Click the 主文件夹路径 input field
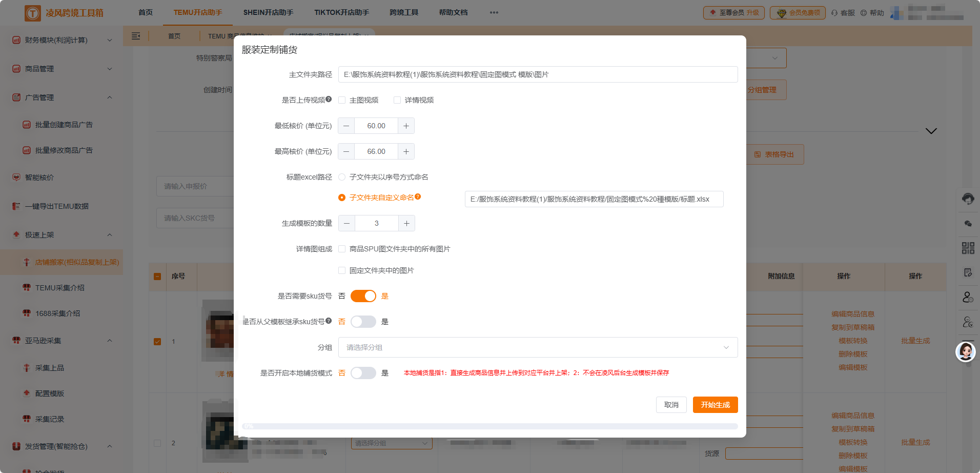Image resolution: width=980 pixels, height=473 pixels. coord(538,74)
